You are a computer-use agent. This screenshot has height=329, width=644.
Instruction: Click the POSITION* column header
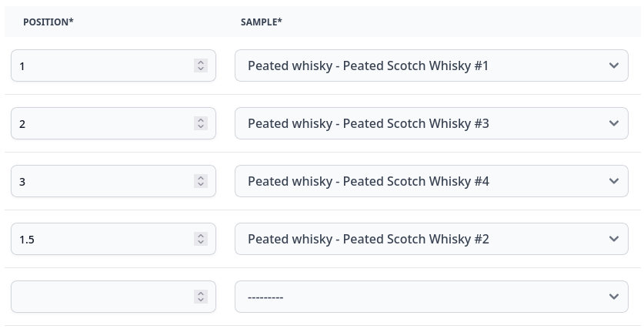(x=48, y=22)
